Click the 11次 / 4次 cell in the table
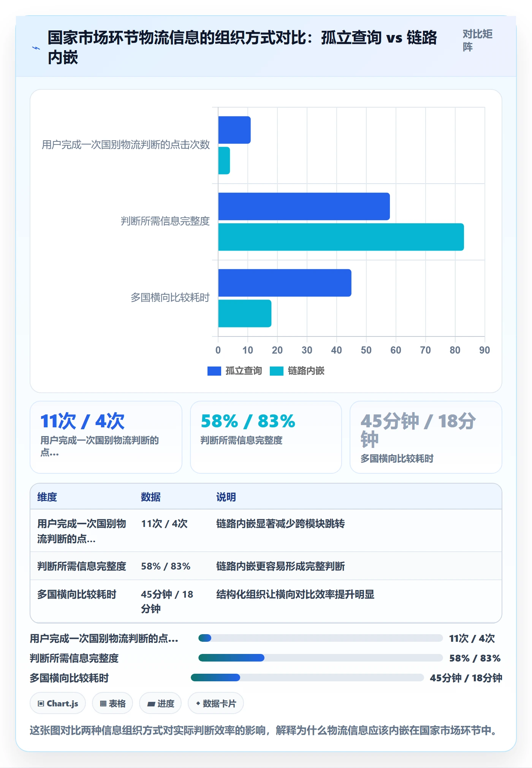The image size is (532, 768). point(164,524)
